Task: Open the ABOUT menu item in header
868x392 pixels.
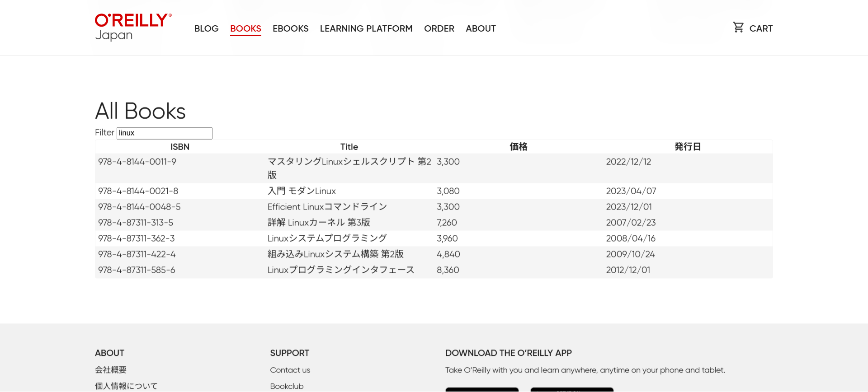Action: [x=481, y=28]
